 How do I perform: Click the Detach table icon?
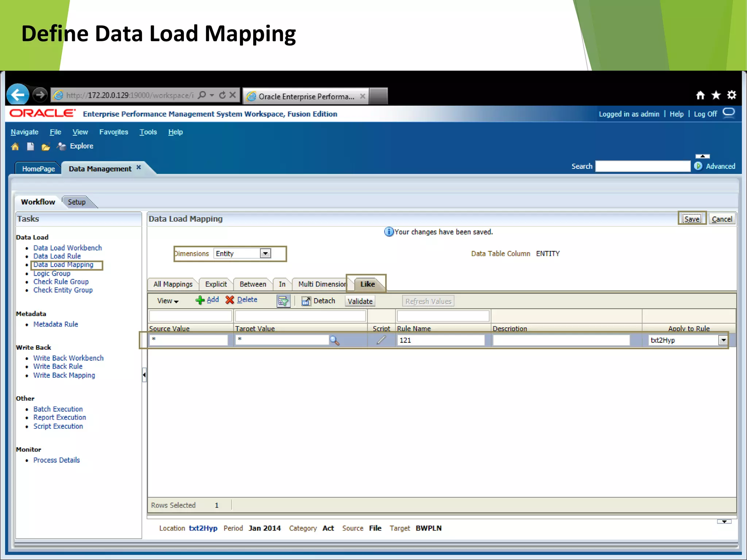coord(306,301)
